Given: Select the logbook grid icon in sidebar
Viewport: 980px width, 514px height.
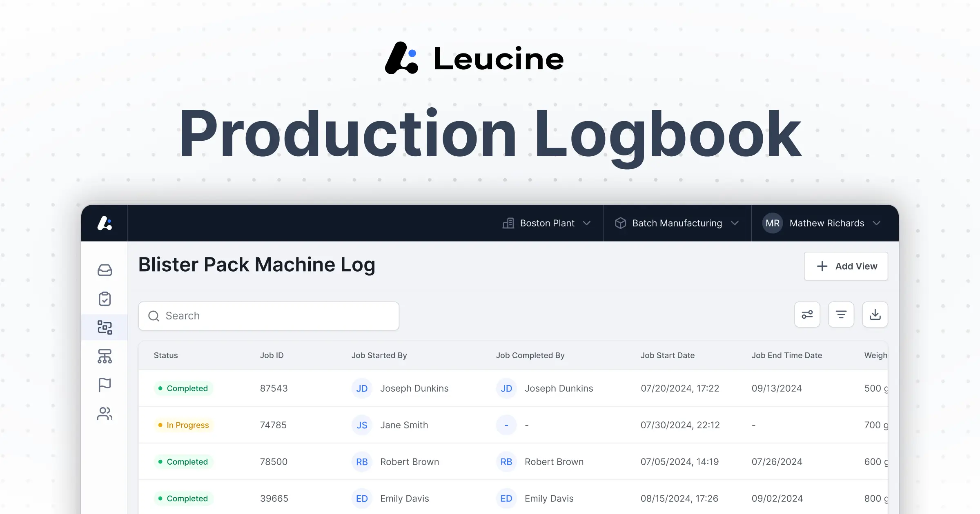Looking at the screenshot, I should coord(105,327).
